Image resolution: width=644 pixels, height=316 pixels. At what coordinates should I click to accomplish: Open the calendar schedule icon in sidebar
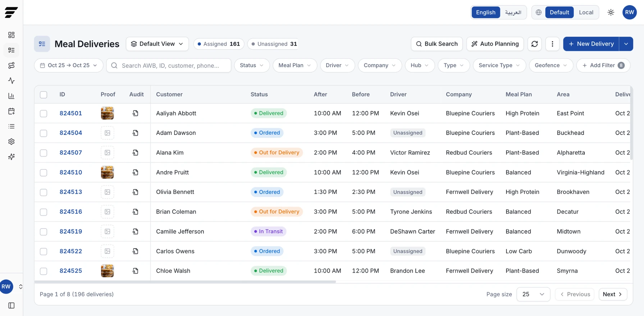pos(12,111)
